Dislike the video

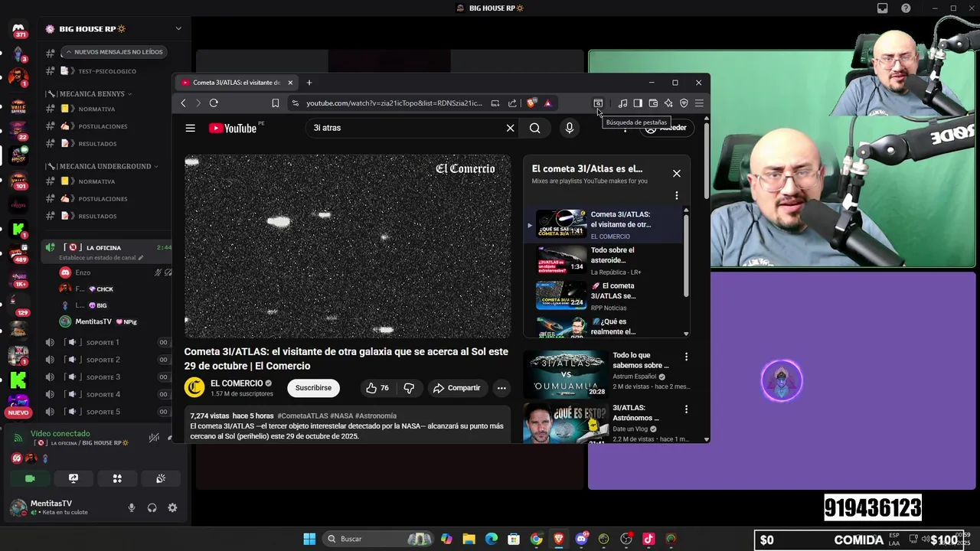pos(409,388)
